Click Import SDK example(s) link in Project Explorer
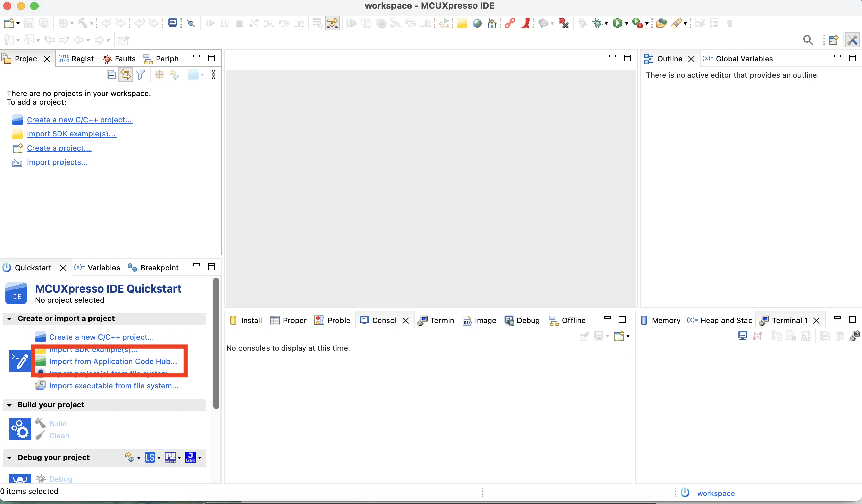 pyautogui.click(x=72, y=134)
